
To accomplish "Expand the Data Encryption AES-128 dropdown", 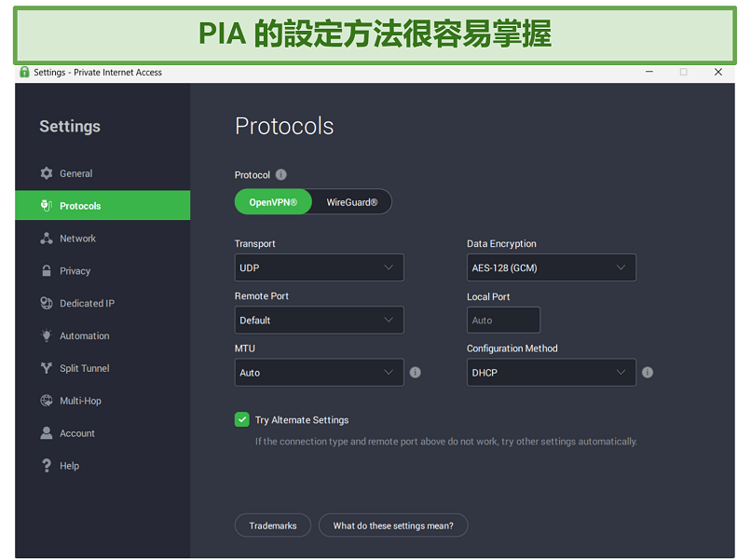I will [551, 268].
